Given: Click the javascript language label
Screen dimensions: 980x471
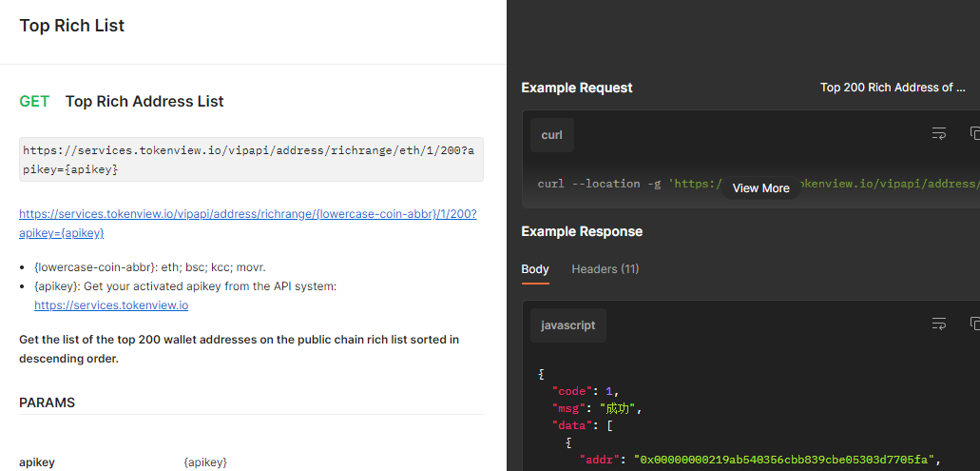Looking at the screenshot, I should click(x=567, y=325).
